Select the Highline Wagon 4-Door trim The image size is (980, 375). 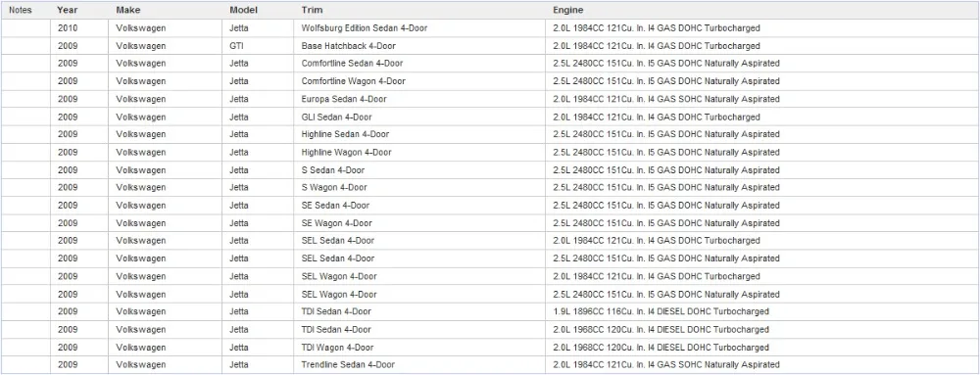[346, 152]
